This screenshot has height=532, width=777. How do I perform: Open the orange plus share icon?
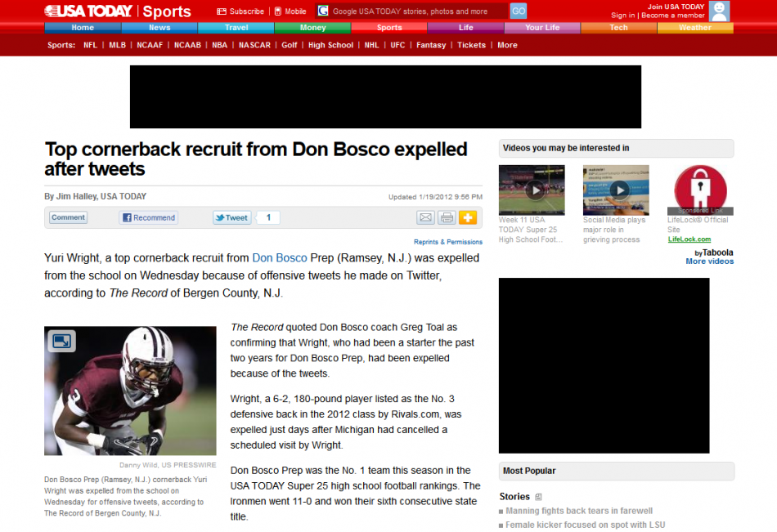(x=467, y=217)
